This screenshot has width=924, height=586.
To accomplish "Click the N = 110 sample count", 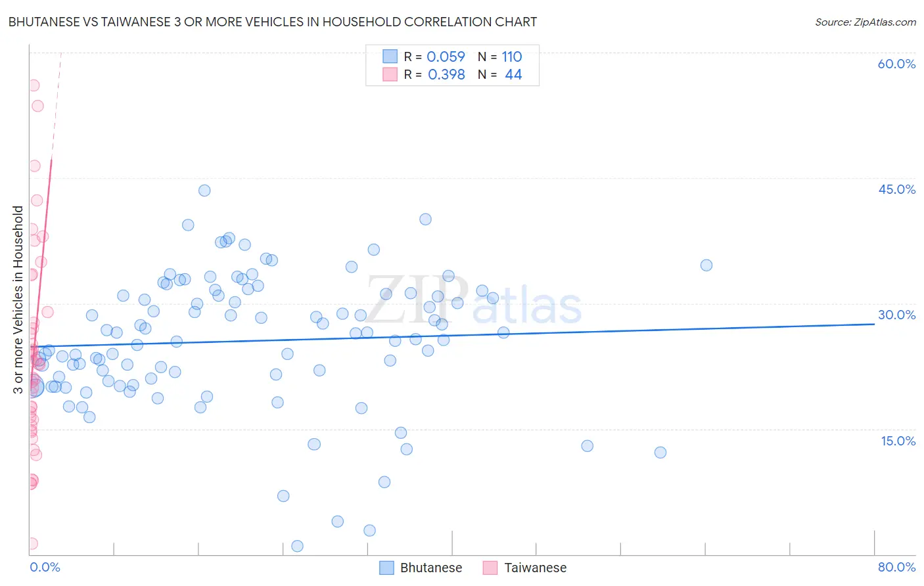I will (x=500, y=56).
